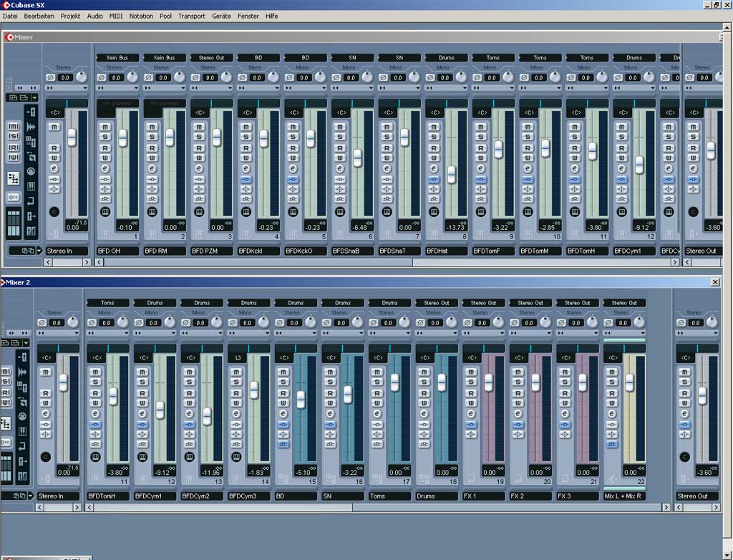This screenshot has height=560, width=733.
Task: Open output routing of the BD group channel
Action: [296, 303]
